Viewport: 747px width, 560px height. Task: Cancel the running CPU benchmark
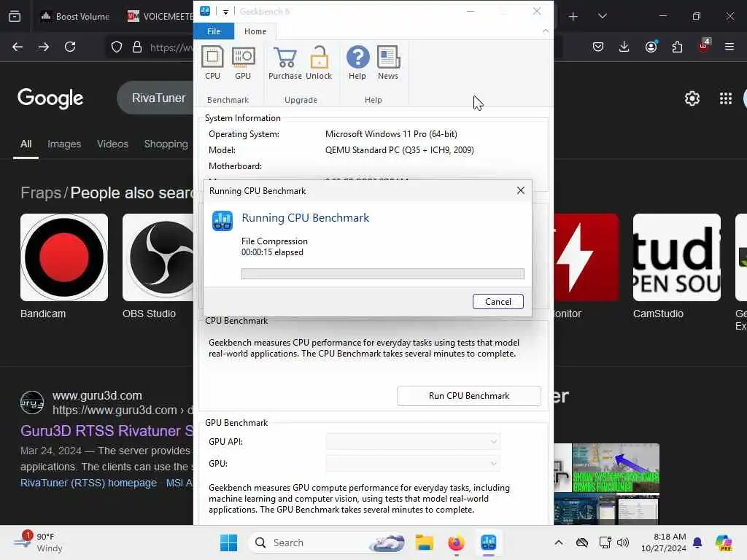[498, 301]
